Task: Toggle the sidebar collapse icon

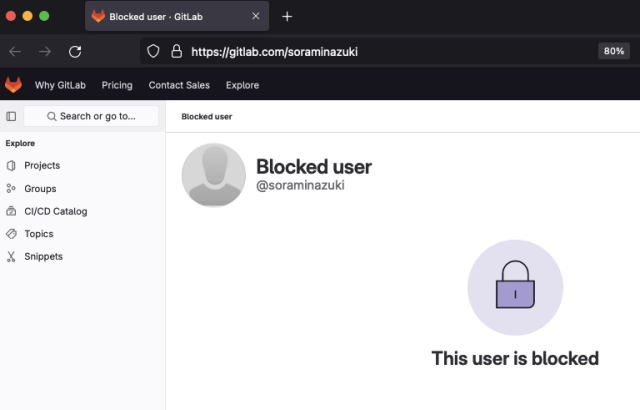Action: (11, 116)
